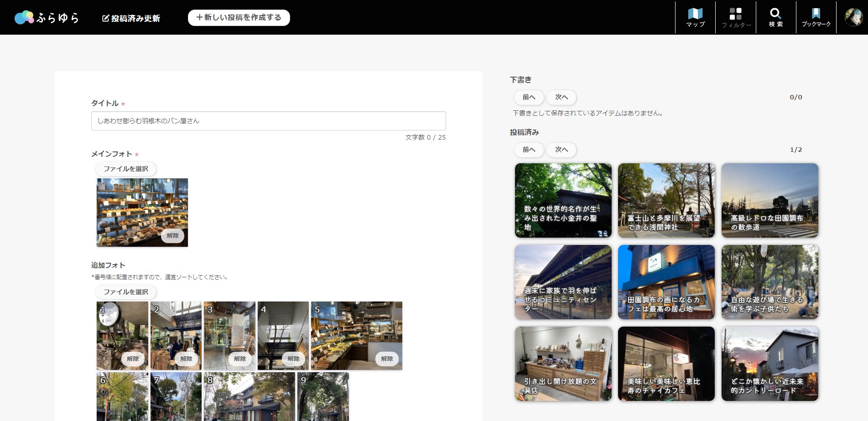Open the マップ map icon
868x421 pixels.
(x=695, y=17)
